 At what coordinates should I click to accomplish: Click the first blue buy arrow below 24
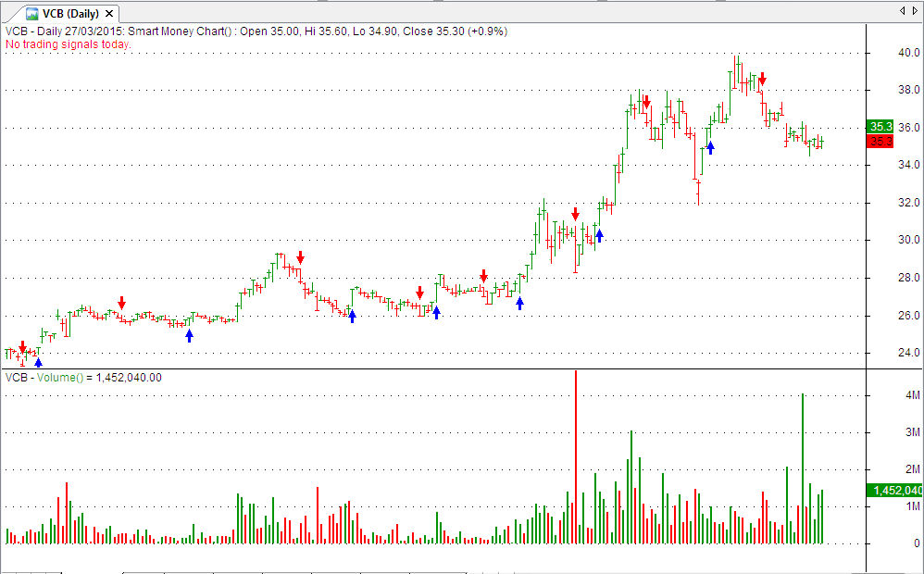pyautogui.click(x=38, y=362)
